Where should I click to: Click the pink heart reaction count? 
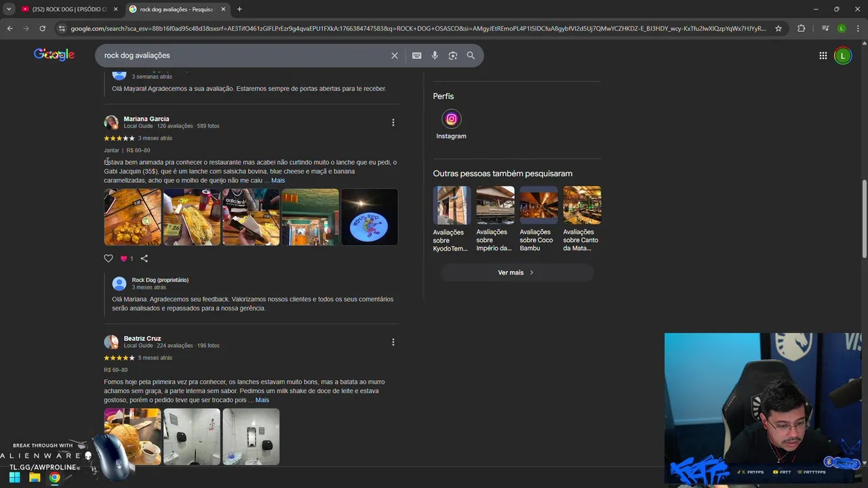[x=126, y=258]
